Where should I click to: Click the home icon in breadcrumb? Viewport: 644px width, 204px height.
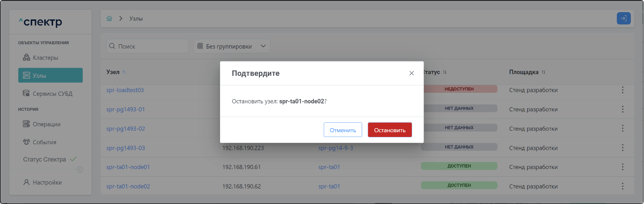[109, 18]
